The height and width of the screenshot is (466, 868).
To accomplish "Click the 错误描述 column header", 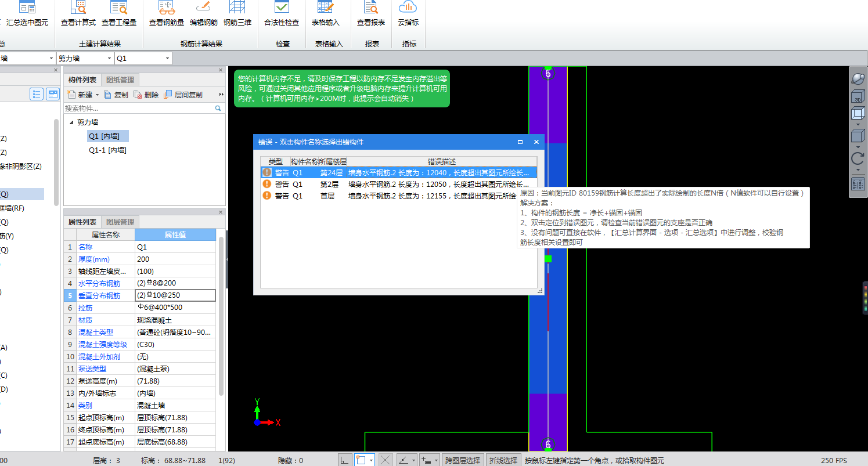I will [442, 161].
